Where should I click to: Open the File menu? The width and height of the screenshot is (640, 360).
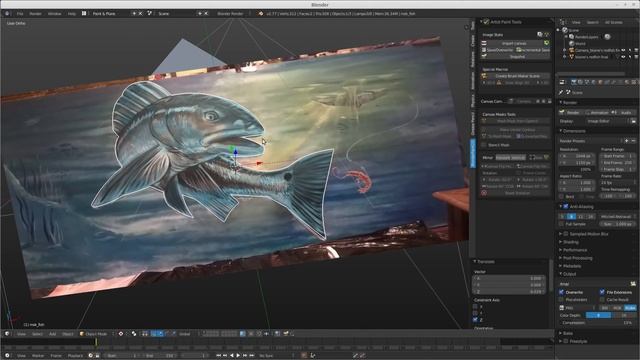[x=20, y=13]
